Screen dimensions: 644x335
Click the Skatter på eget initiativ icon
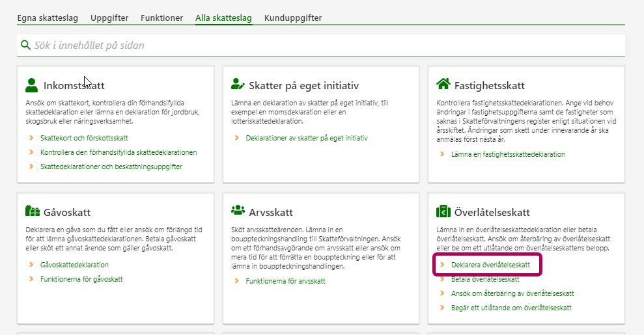click(238, 85)
